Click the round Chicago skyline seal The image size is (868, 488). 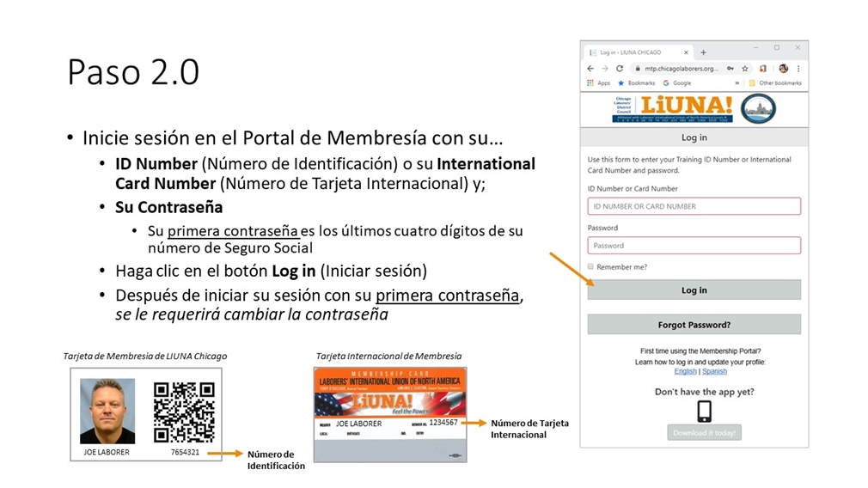758,108
